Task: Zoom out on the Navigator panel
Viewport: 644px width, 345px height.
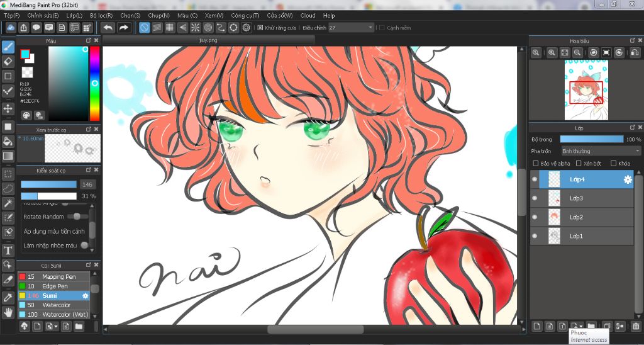Action: coord(577,52)
